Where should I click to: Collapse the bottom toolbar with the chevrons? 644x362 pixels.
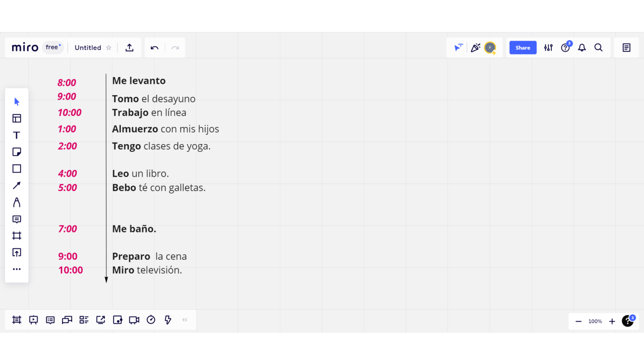coord(184,320)
